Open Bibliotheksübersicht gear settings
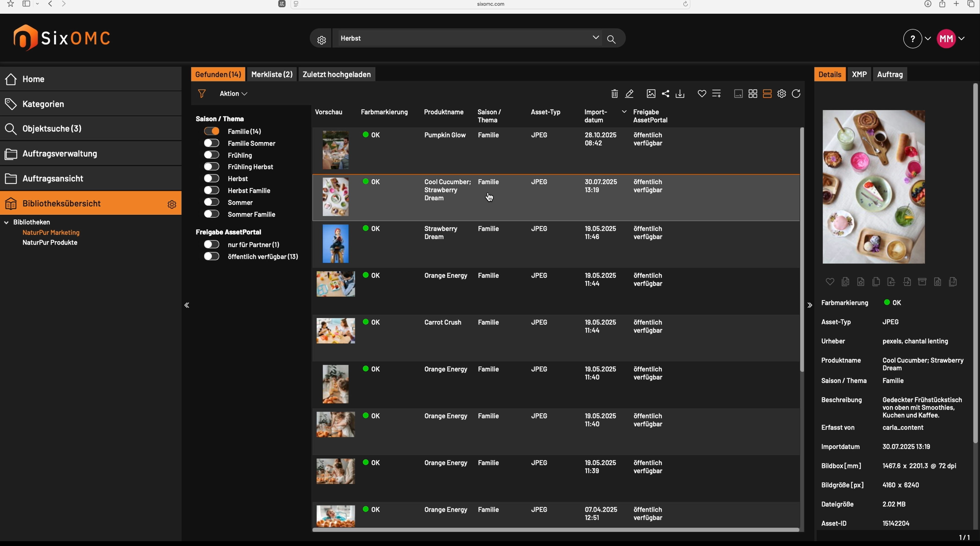Viewport: 980px width, 546px height. [172, 204]
